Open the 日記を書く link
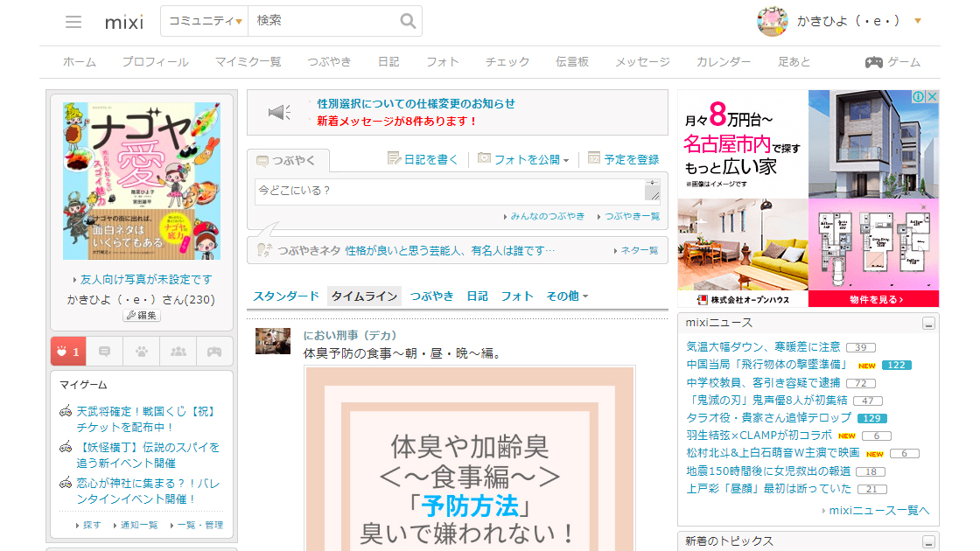 click(x=423, y=159)
